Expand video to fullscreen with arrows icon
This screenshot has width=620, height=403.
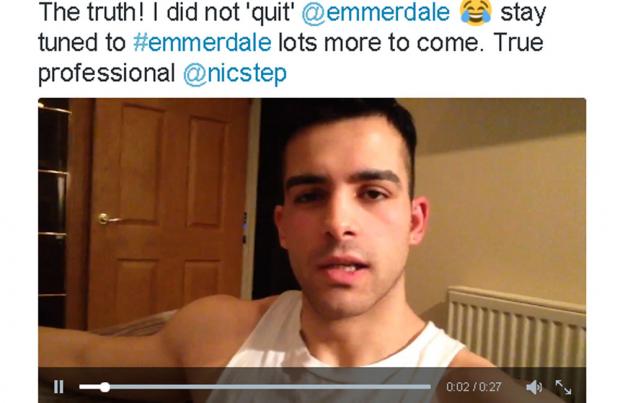563,387
